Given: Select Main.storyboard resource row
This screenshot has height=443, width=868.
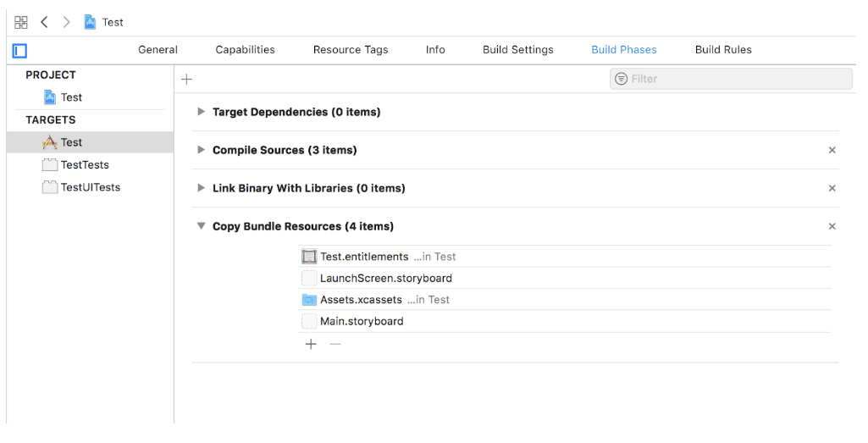Looking at the screenshot, I should pyautogui.click(x=565, y=321).
